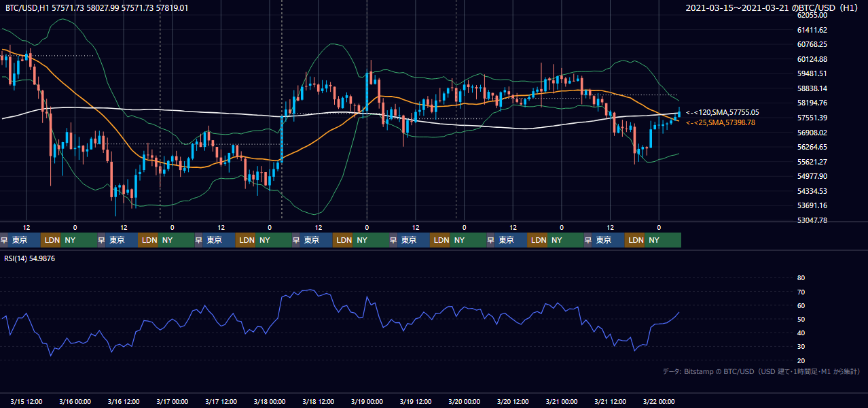The width and height of the screenshot is (868, 408).
Task: Click the 2021-03-15〜2021-03-21 date range heading
Action: [773, 7]
